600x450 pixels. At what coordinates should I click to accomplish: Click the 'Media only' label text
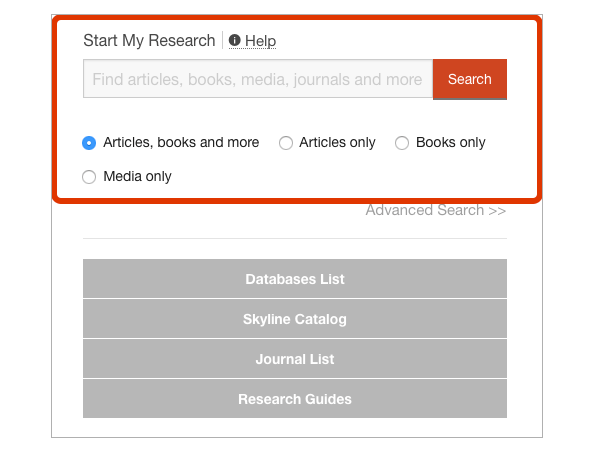coord(137,177)
